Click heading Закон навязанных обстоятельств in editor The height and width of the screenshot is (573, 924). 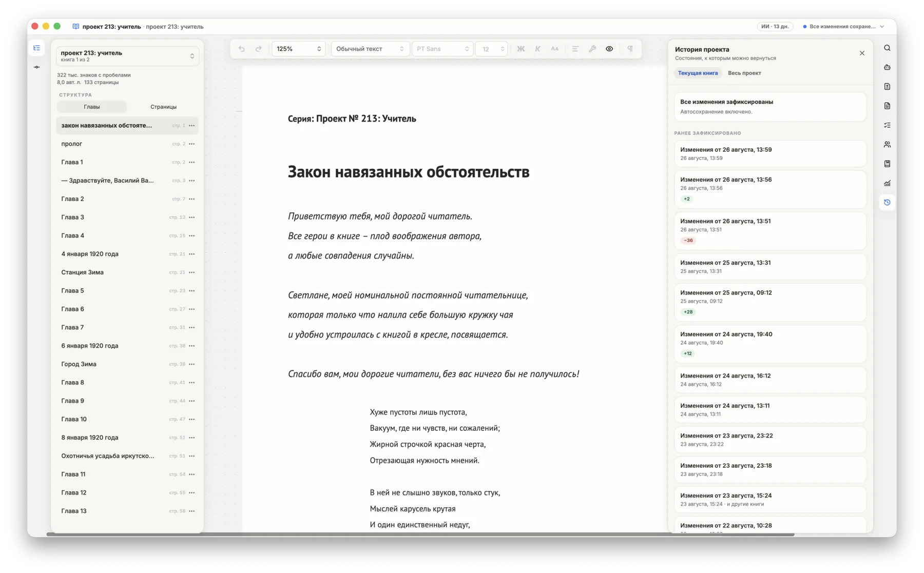tap(408, 172)
